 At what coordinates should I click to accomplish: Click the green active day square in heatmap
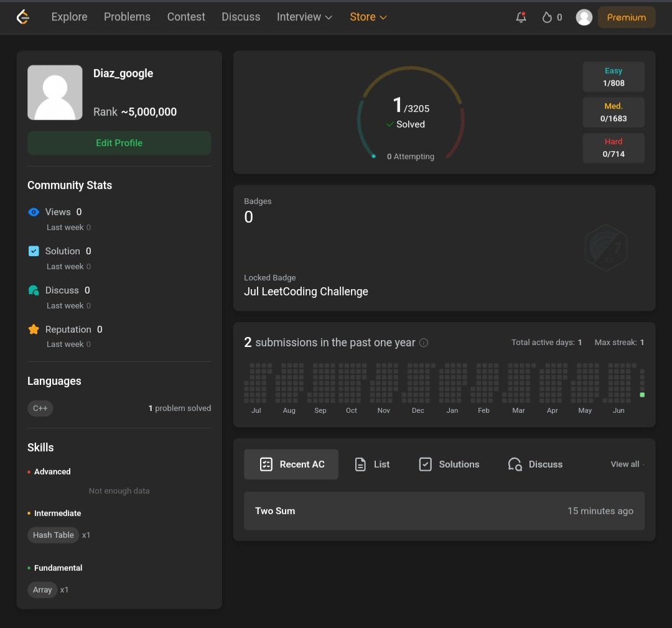coord(642,395)
